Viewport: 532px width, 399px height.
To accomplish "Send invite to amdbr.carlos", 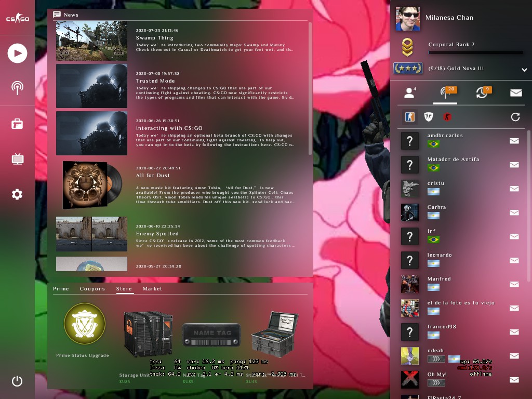I will click(514, 141).
